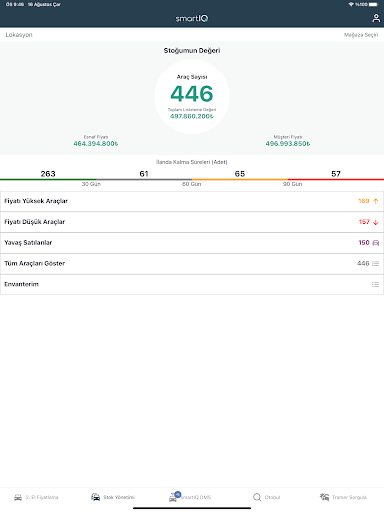This screenshot has height=512, width=384.
Task: Tap the Fiyatı Düşük Araçlar row
Action: coord(192,222)
